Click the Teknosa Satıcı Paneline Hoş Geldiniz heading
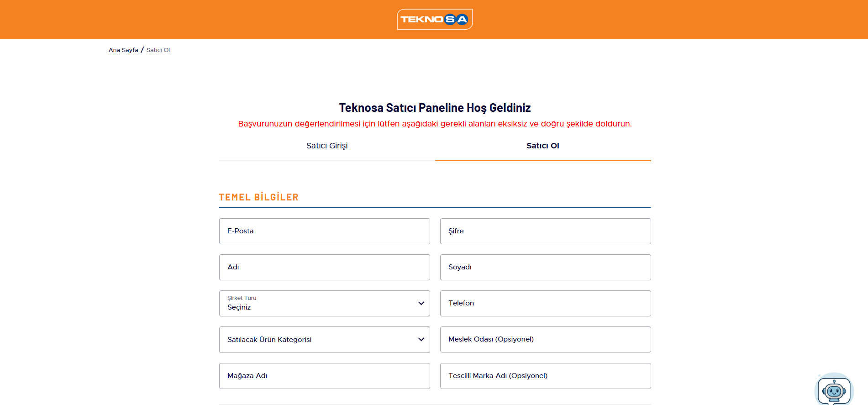Screen dimensions: 868x405 pos(435,108)
